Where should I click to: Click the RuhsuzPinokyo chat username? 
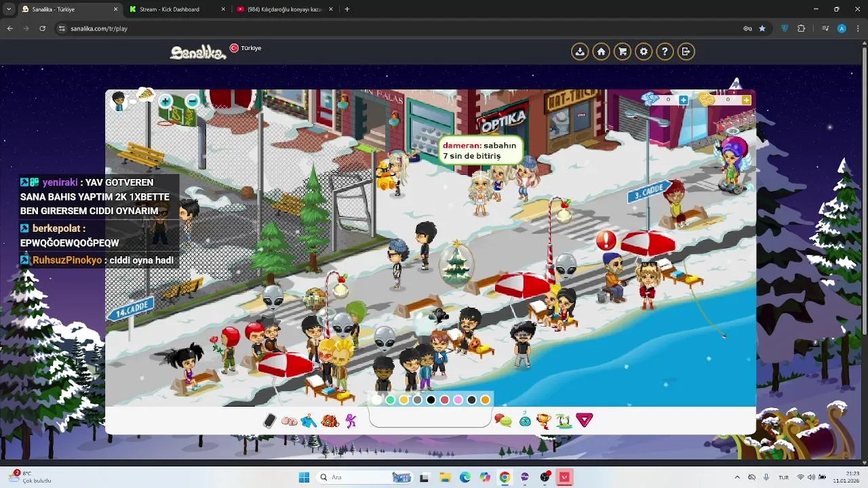pyautogui.click(x=67, y=260)
